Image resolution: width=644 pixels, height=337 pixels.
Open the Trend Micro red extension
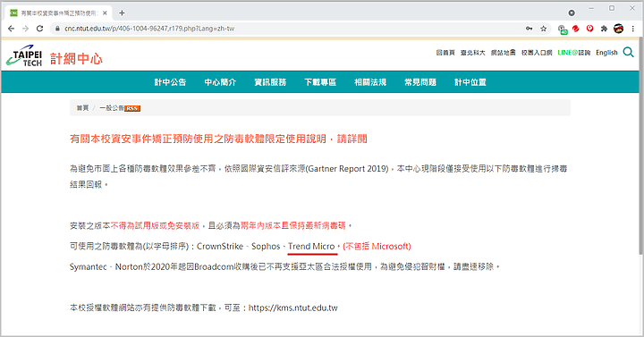[x=576, y=29]
